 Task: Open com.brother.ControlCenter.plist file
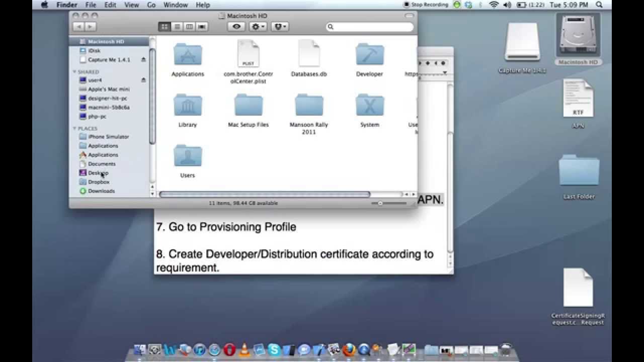click(248, 61)
